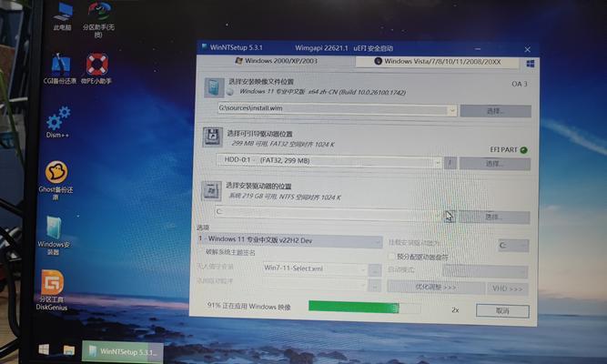607x364 pixels.
Task: Switch to the Windows 2000/XP/2003 tab
Action: click(x=277, y=61)
